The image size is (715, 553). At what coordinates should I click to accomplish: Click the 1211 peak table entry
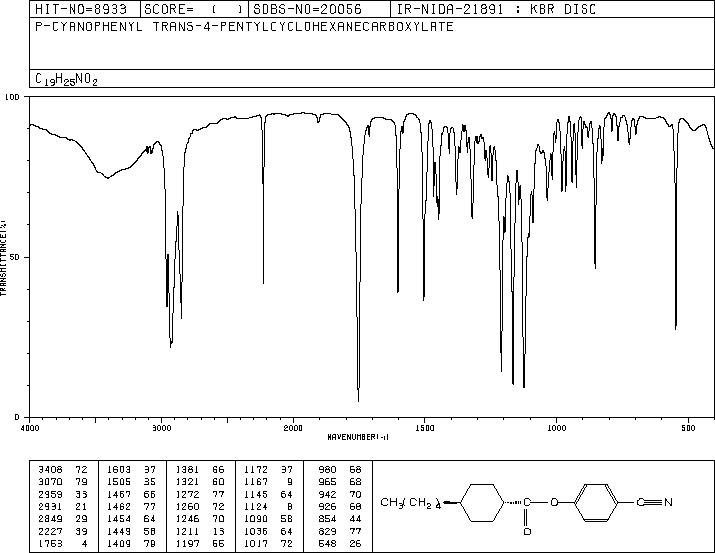[200, 532]
